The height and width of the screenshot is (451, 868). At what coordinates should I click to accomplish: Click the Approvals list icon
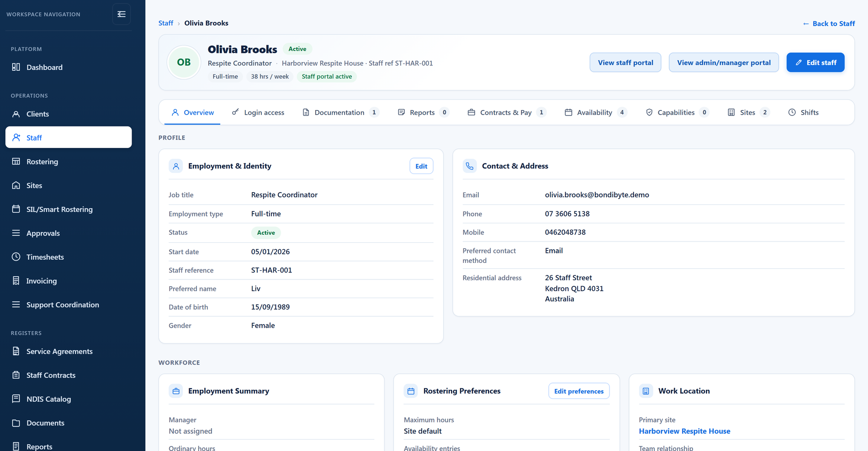click(x=16, y=233)
